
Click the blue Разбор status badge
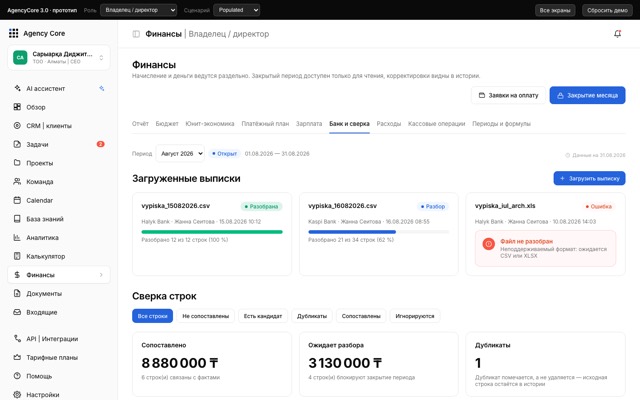tap(433, 207)
